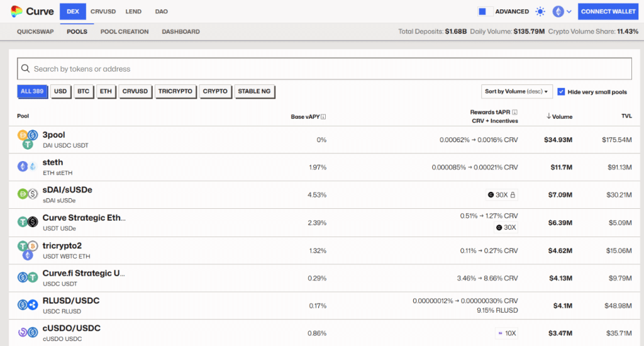The height and width of the screenshot is (346, 644).
Task: Click the 3pool token icons
Action: tap(28, 139)
